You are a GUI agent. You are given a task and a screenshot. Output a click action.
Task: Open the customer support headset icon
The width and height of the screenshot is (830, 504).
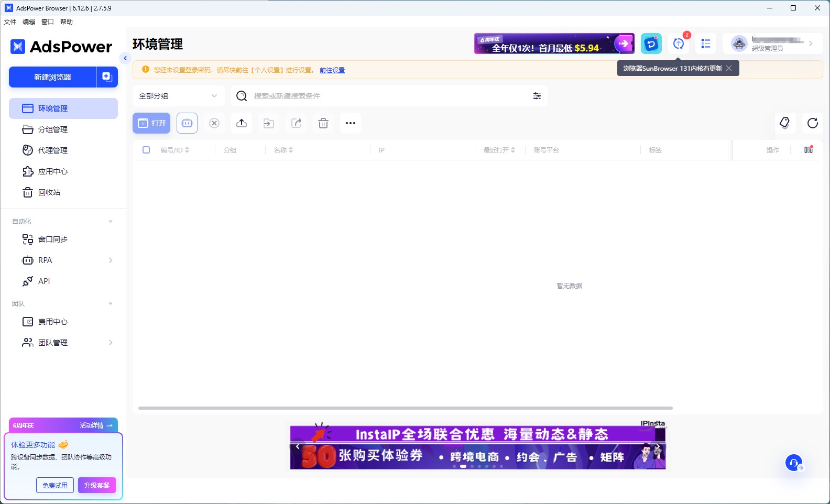(x=794, y=463)
